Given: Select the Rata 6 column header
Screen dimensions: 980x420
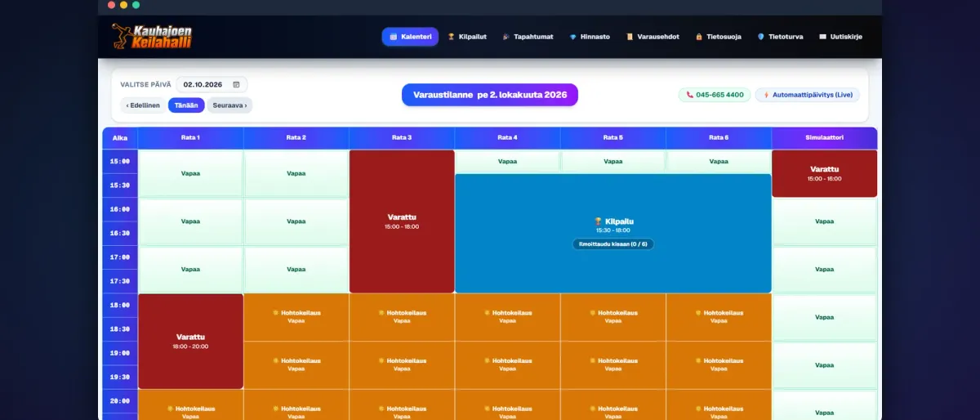Looking at the screenshot, I should click(x=719, y=137).
